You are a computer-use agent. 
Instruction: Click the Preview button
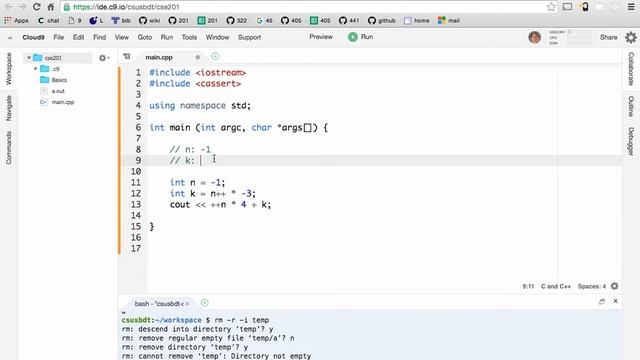point(321,37)
